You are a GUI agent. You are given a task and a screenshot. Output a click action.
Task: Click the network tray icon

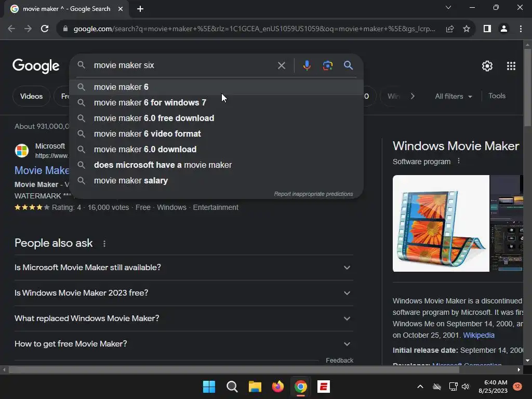453,387
